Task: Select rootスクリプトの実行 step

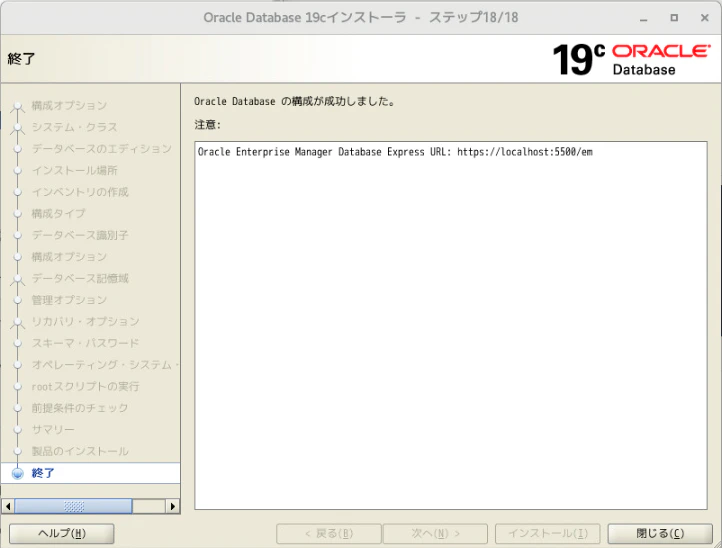Action: point(85,386)
